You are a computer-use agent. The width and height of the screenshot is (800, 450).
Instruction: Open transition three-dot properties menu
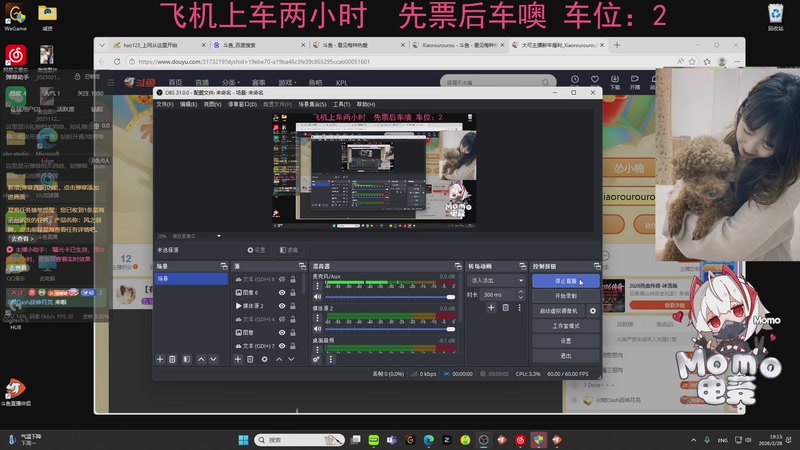tap(519, 308)
